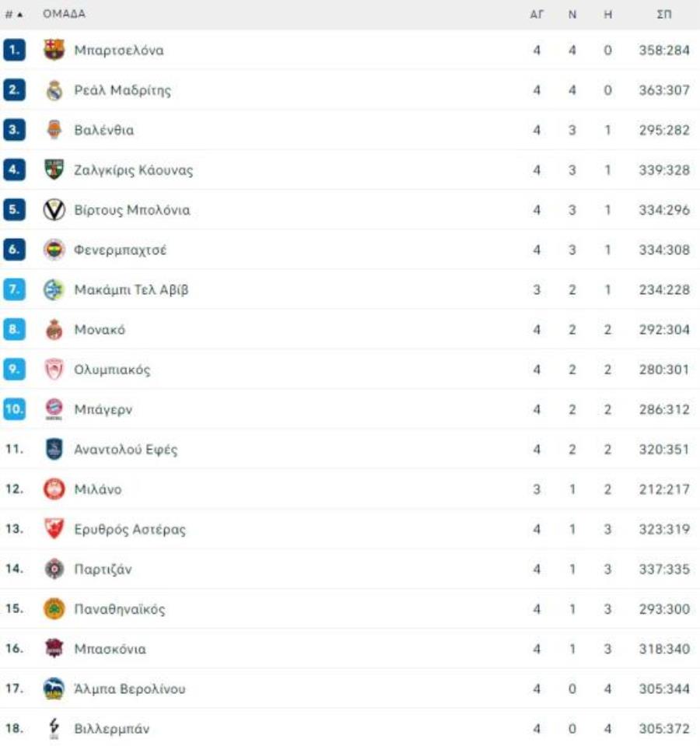The width and height of the screenshot is (700, 746).
Task: Click the blue rank 1 badge
Action: coord(14,50)
